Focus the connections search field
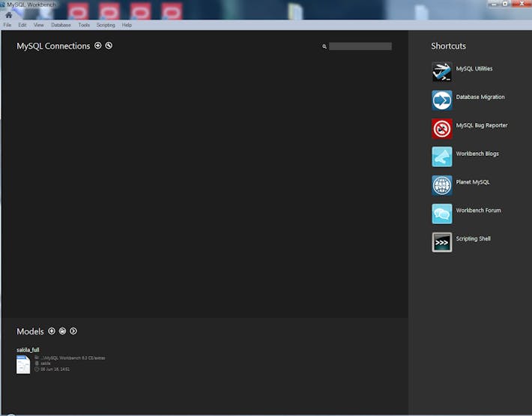This screenshot has height=416, width=532. point(360,46)
